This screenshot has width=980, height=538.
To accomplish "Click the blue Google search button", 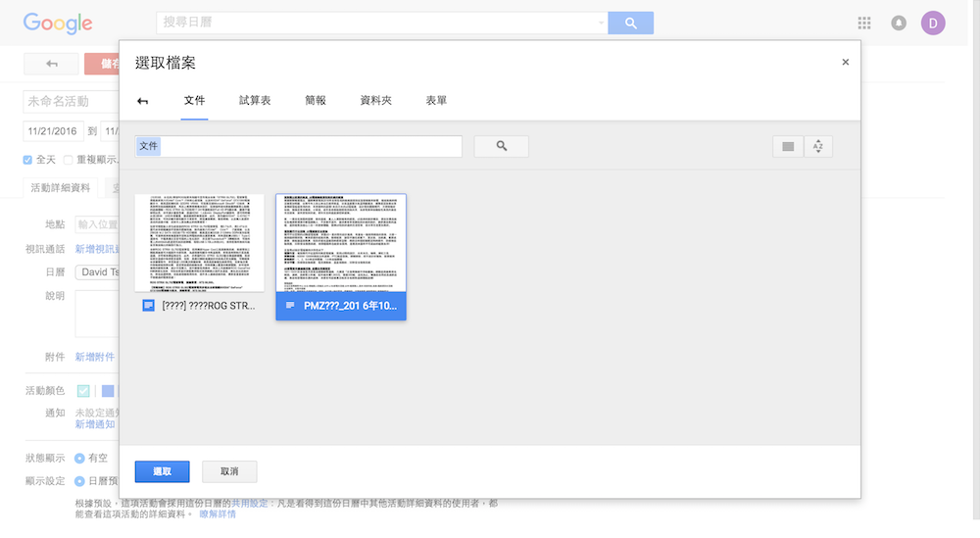I will 630,24.
